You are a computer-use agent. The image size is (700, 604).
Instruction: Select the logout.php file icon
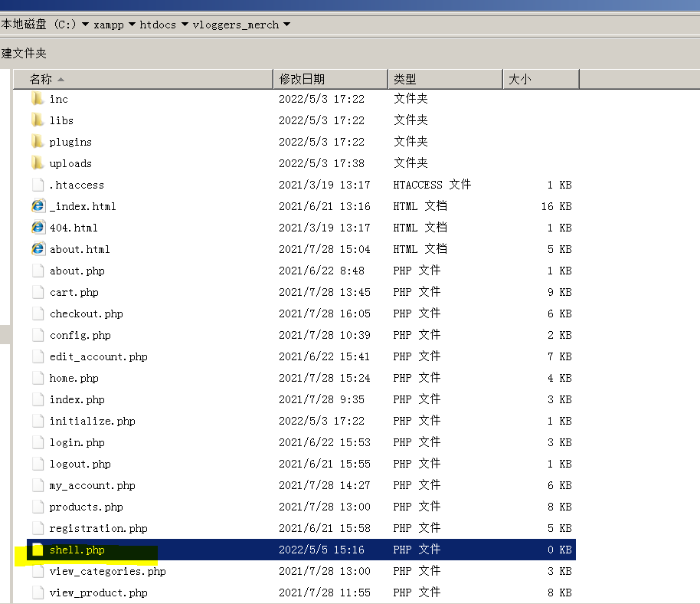click(38, 463)
